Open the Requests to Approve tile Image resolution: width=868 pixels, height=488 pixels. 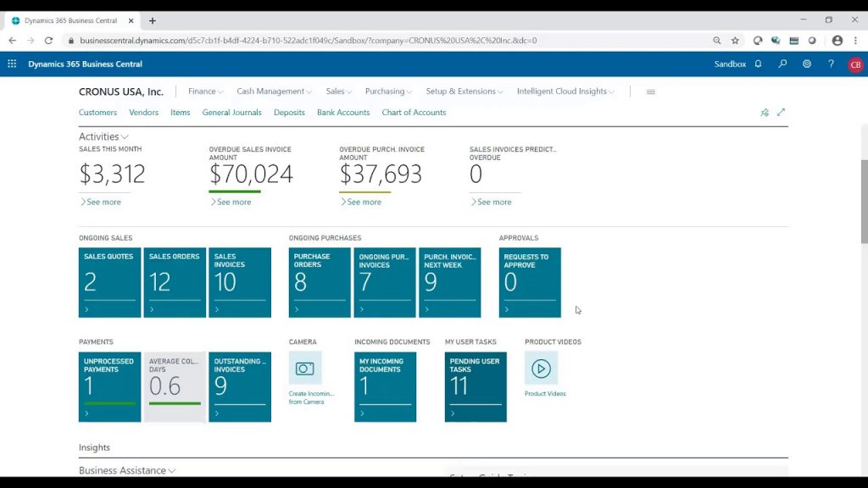[x=530, y=283]
